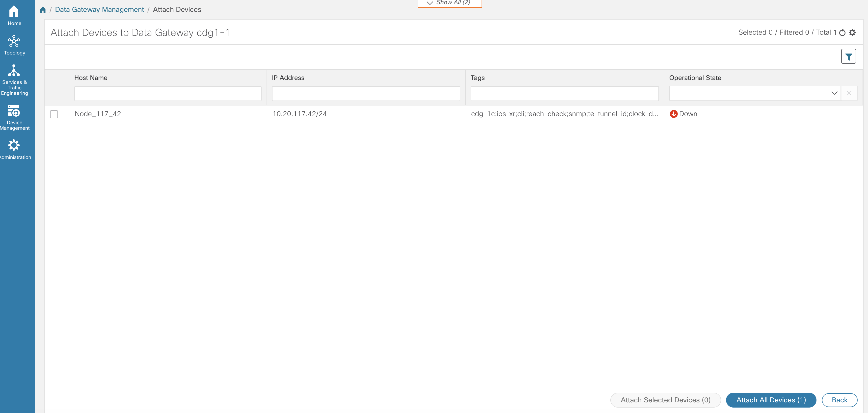Open the Topology sidebar icon
Image resolution: width=868 pixels, height=413 pixels.
coord(14,41)
